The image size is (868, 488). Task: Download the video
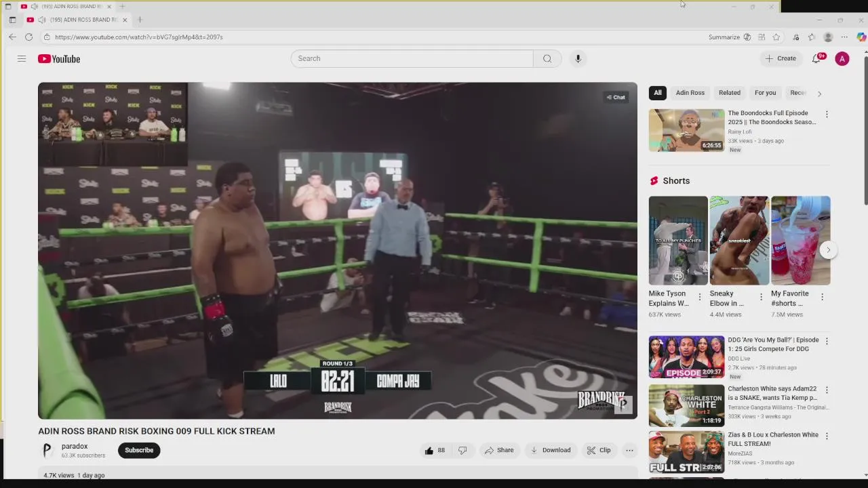point(550,450)
